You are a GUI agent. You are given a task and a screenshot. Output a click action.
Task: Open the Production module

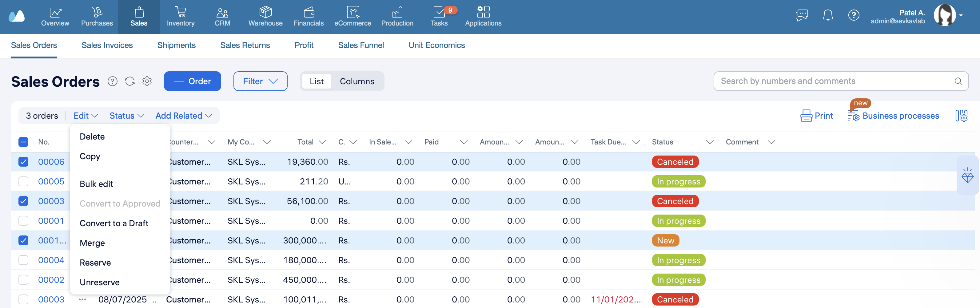(x=397, y=17)
